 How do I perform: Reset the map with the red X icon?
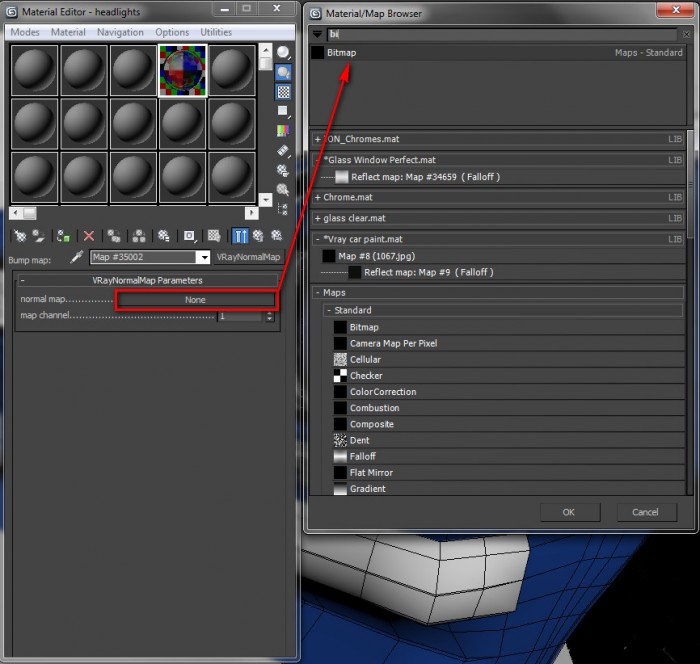pos(89,235)
